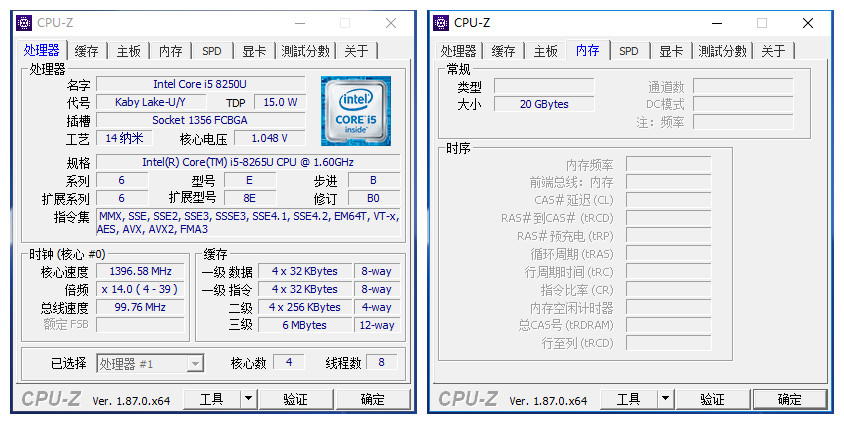Image resolution: width=844 pixels, height=424 pixels.
Task: Click 工具 button in right window
Action: tap(628, 399)
